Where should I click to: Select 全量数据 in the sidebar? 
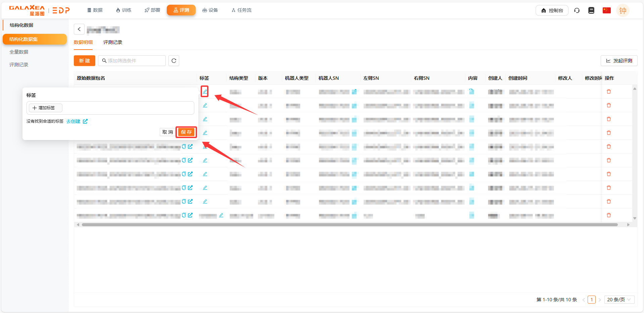19,52
